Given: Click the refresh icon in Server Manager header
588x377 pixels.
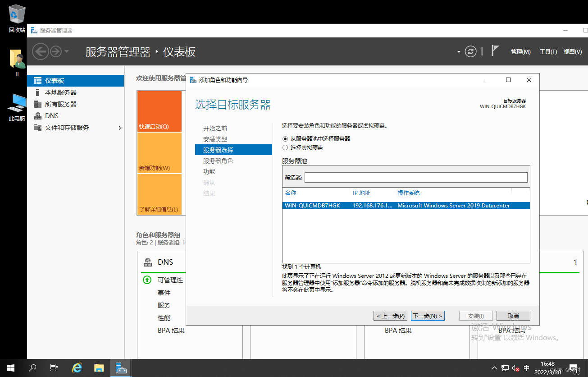Looking at the screenshot, I should click(470, 51).
